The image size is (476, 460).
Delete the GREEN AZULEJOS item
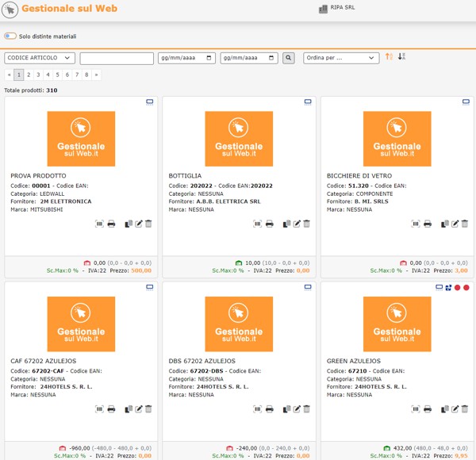point(465,409)
